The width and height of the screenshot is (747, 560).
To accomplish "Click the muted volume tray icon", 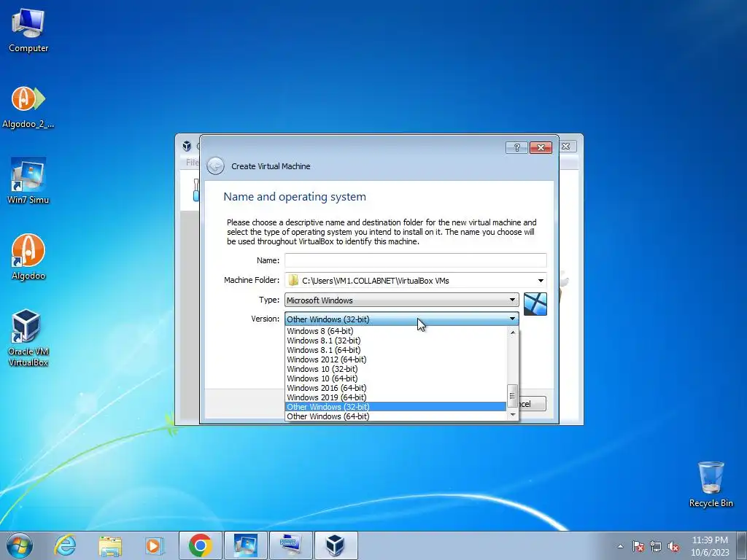I will pos(673,546).
